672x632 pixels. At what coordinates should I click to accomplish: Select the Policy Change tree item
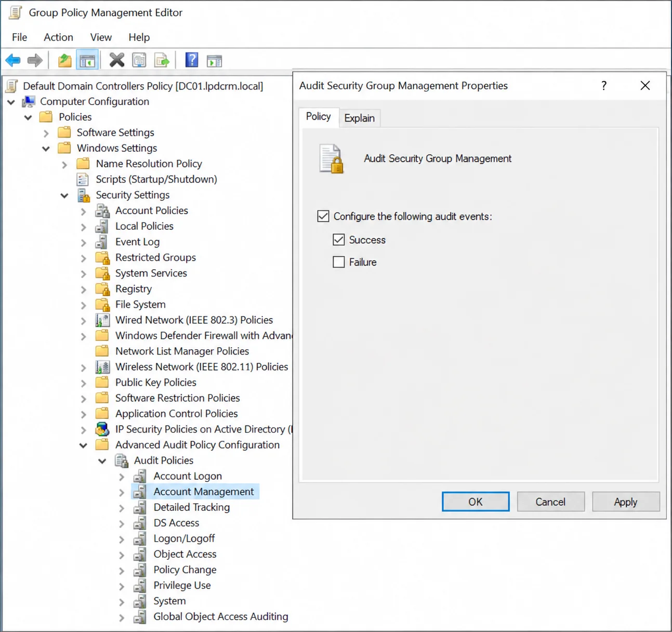point(185,570)
